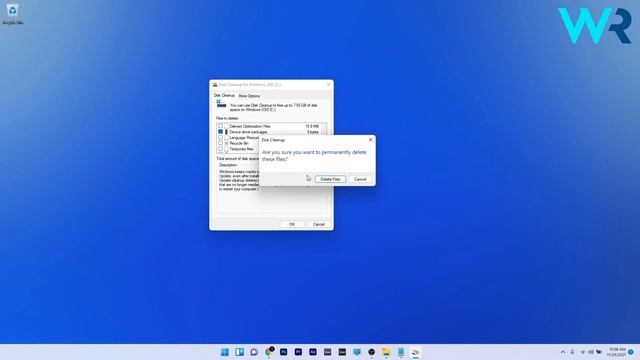Screen dimensions: 640x360
Task: Open File Explorer from the taskbar
Action: [386, 352]
